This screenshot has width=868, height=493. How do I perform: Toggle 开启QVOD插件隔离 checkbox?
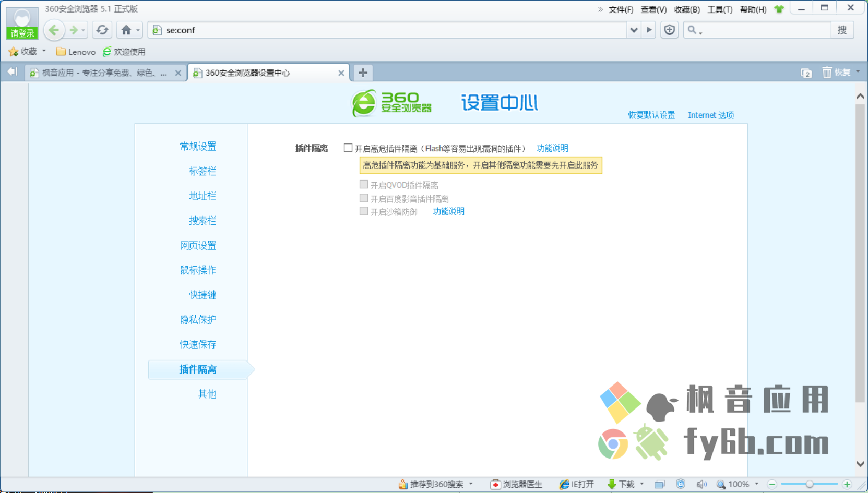pos(364,185)
